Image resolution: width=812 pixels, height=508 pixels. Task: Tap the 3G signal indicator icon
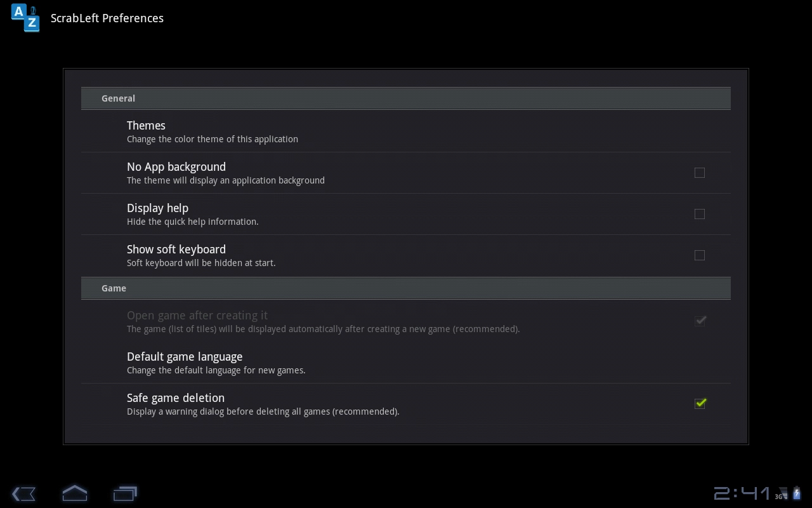point(781,494)
